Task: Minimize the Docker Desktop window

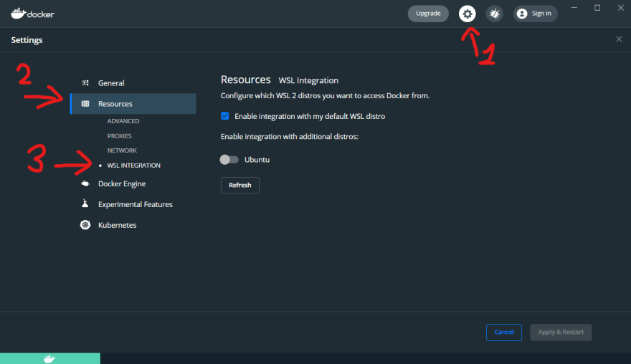Action: (x=574, y=8)
